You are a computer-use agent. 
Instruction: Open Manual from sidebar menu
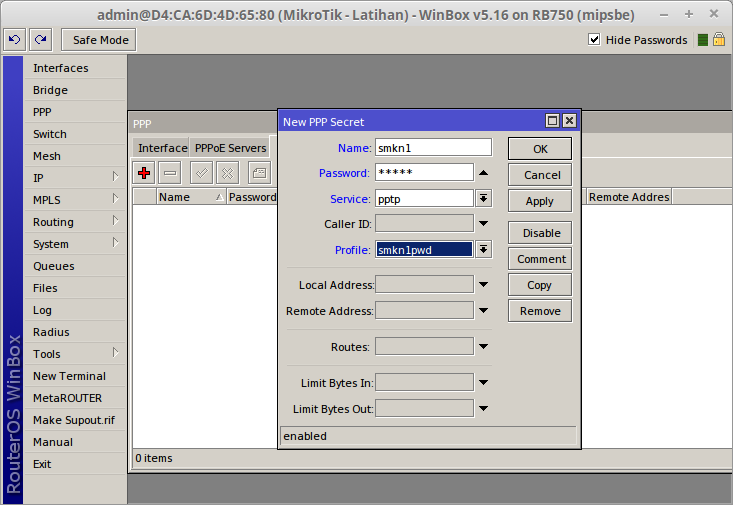[x=75, y=441]
